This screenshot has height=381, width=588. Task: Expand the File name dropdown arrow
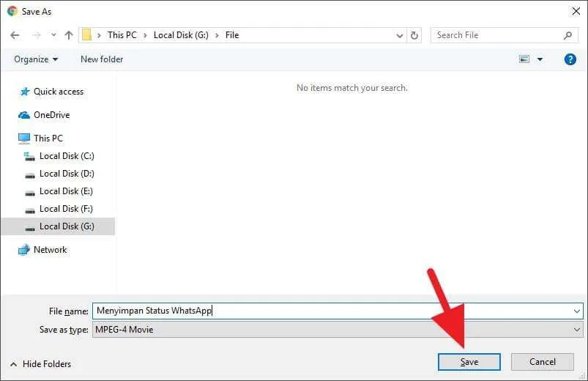pos(577,311)
